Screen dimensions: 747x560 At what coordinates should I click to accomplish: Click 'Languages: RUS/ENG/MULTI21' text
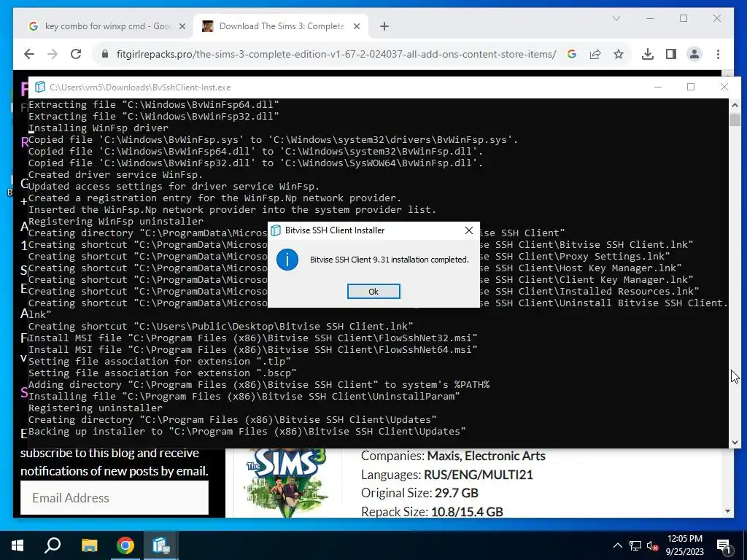[447, 475]
